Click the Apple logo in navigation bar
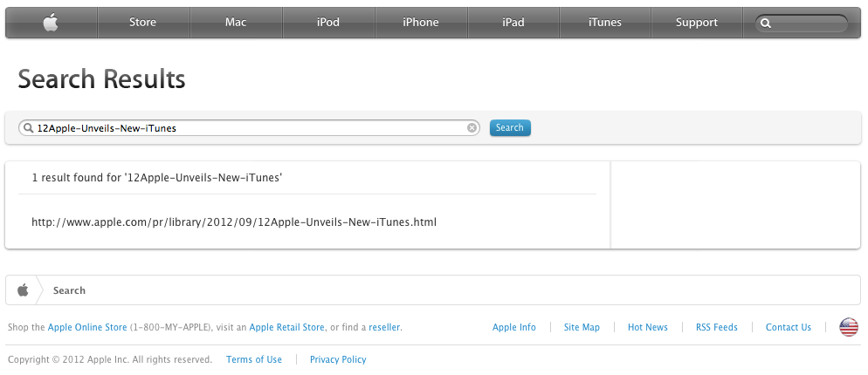Viewport: 868px width, 375px height. tap(51, 23)
